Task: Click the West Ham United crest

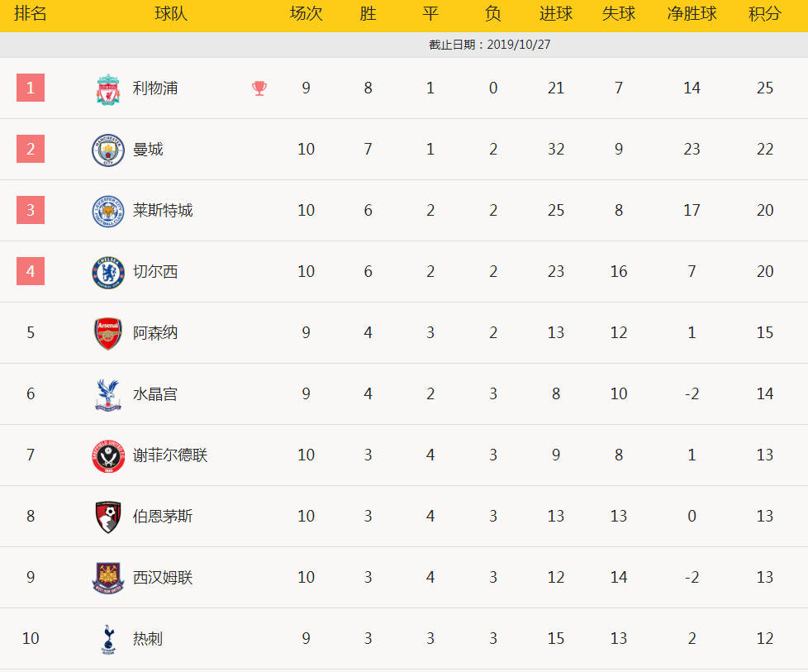Action: click(x=108, y=578)
